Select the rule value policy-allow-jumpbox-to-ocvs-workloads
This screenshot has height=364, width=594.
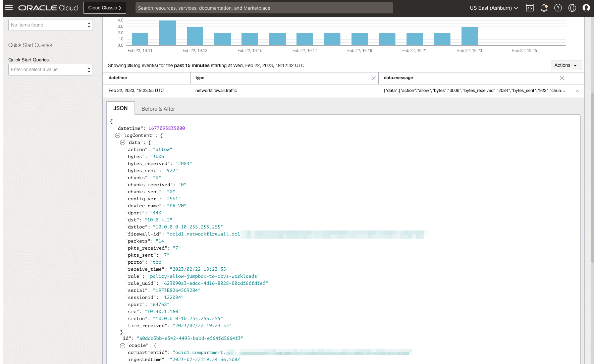204,276
